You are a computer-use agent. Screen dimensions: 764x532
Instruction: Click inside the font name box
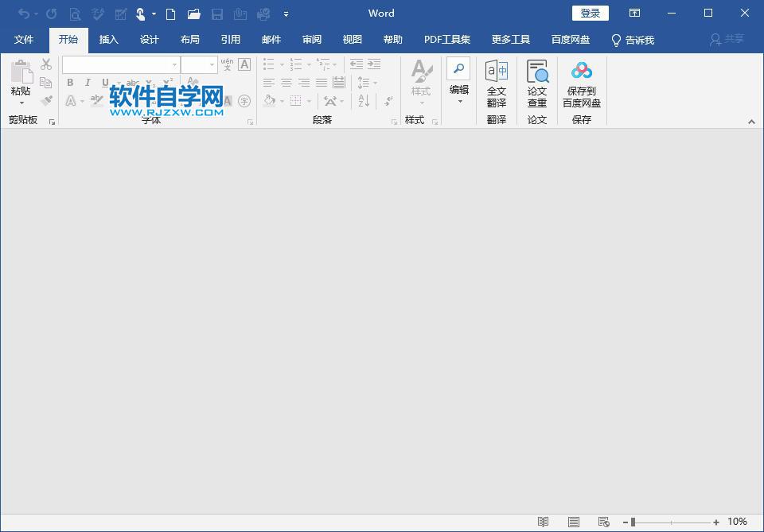(115, 64)
